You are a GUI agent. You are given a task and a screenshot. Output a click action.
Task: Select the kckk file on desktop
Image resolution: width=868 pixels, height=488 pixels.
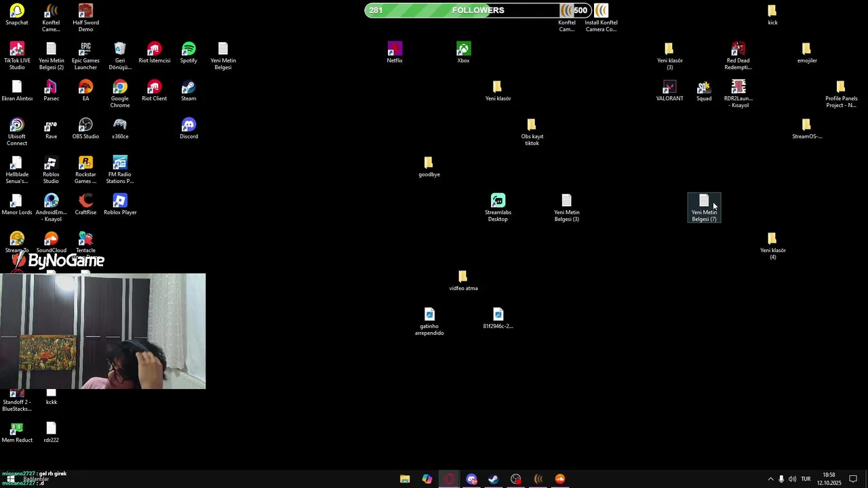point(51,397)
